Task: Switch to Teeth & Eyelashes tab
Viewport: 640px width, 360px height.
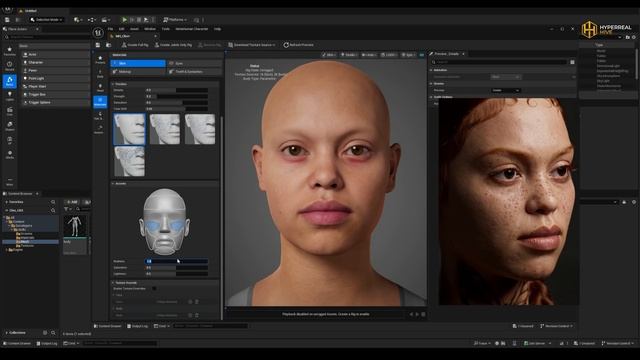Action: click(194, 72)
